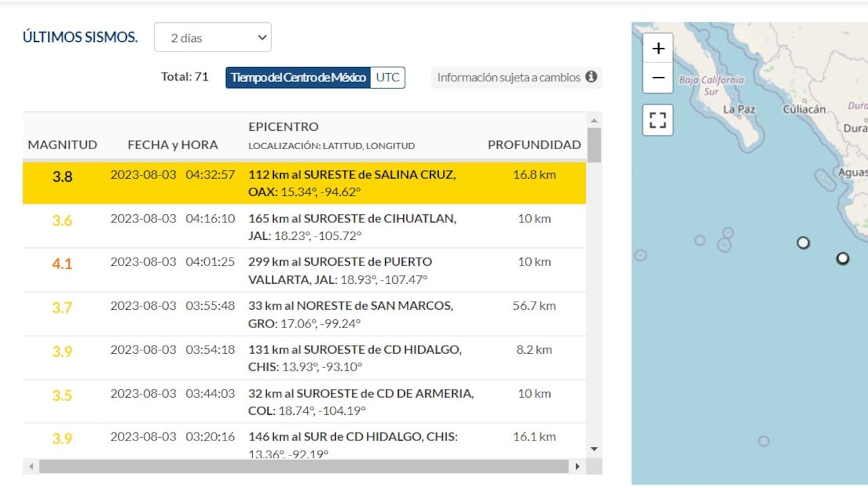The height and width of the screenshot is (488, 868).
Task: Click the horizontal scrollbar thumb below the table
Action: tap(304, 466)
